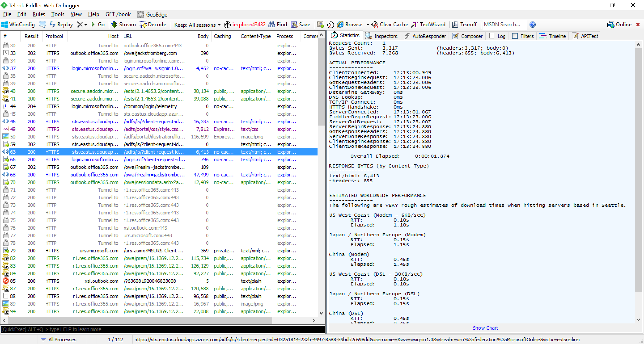Viewport: 644px width, 344px height.
Task: Click the WinConfig Windows icon
Action: (5, 25)
